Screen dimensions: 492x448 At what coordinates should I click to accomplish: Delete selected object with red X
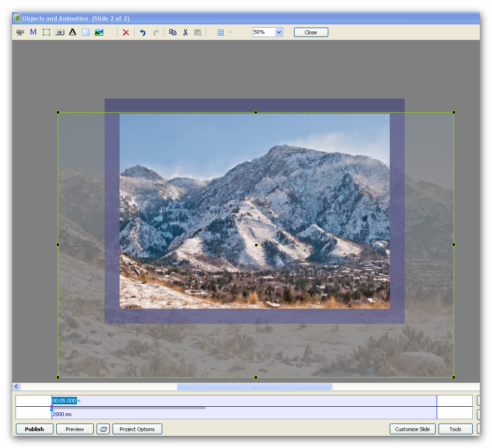[x=126, y=32]
